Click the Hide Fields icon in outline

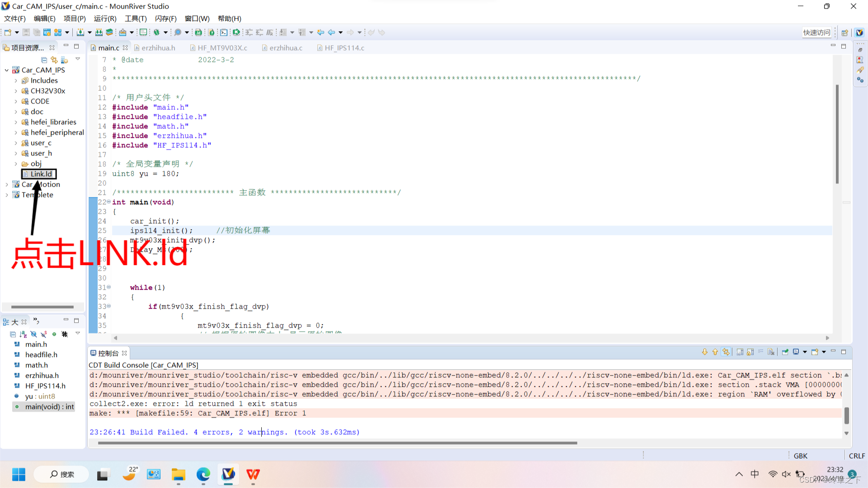(x=33, y=334)
